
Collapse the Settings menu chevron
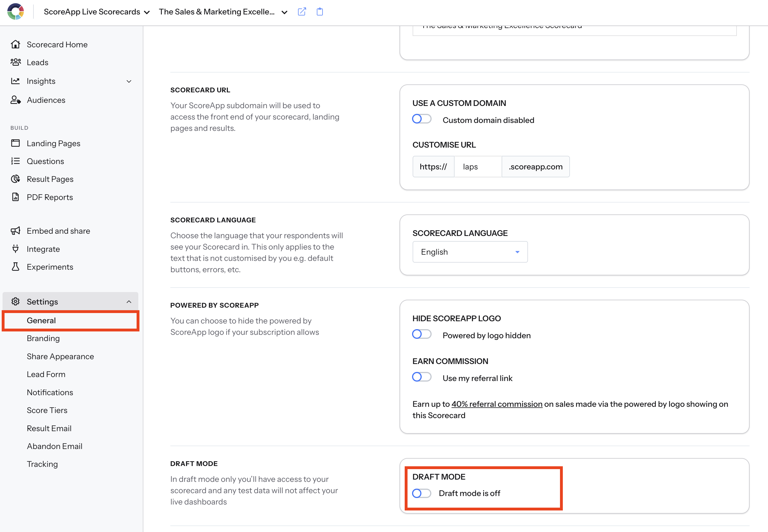(x=129, y=302)
